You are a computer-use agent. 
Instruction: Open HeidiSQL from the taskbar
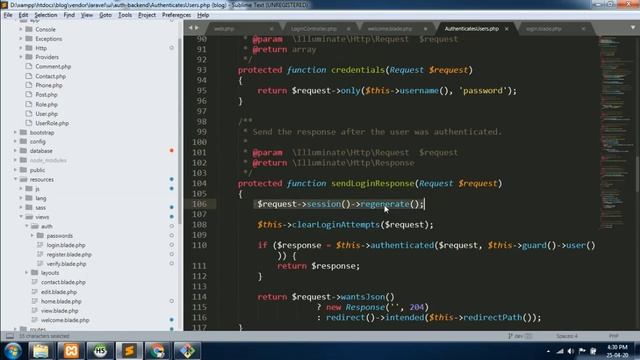tap(100, 351)
